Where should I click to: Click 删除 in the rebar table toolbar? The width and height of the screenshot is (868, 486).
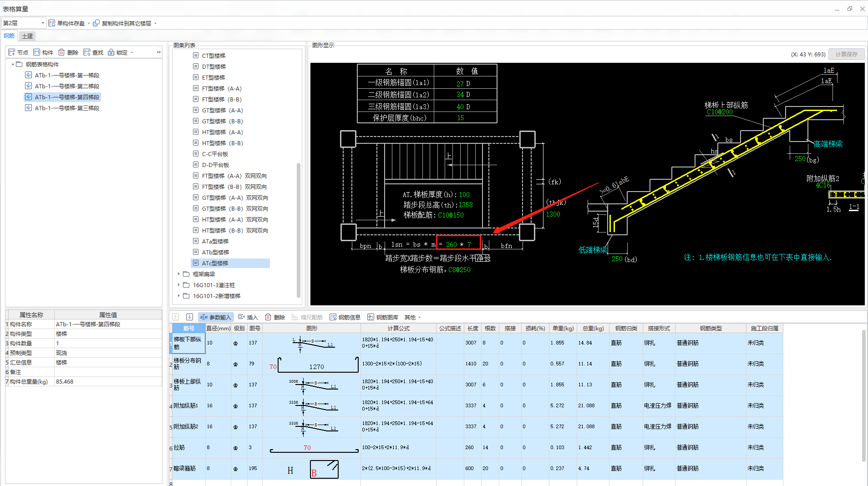point(275,317)
